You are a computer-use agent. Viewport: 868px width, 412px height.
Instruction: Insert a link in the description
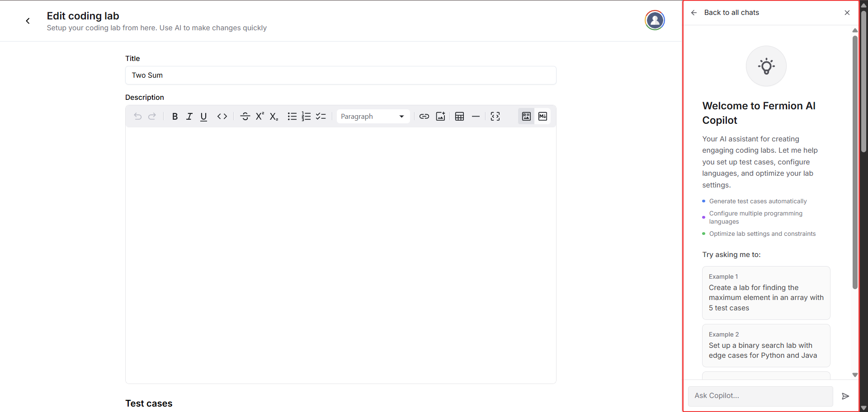tap(424, 117)
